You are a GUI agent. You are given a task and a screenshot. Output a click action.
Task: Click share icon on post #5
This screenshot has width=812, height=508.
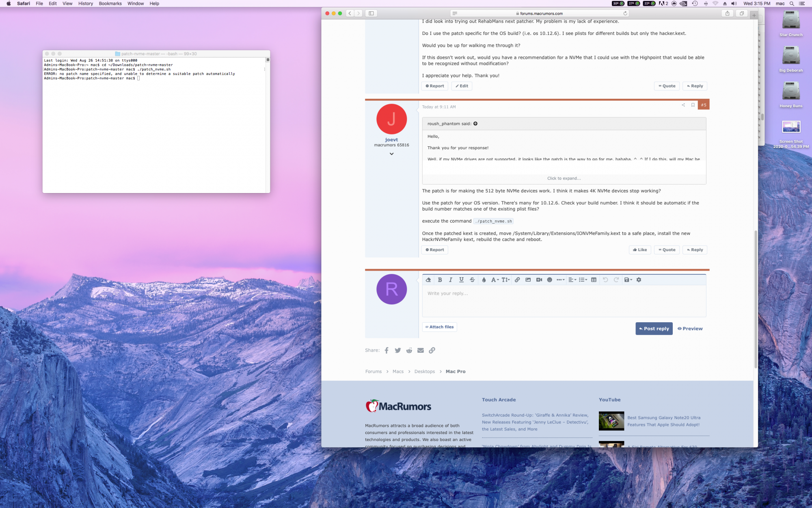pyautogui.click(x=683, y=105)
